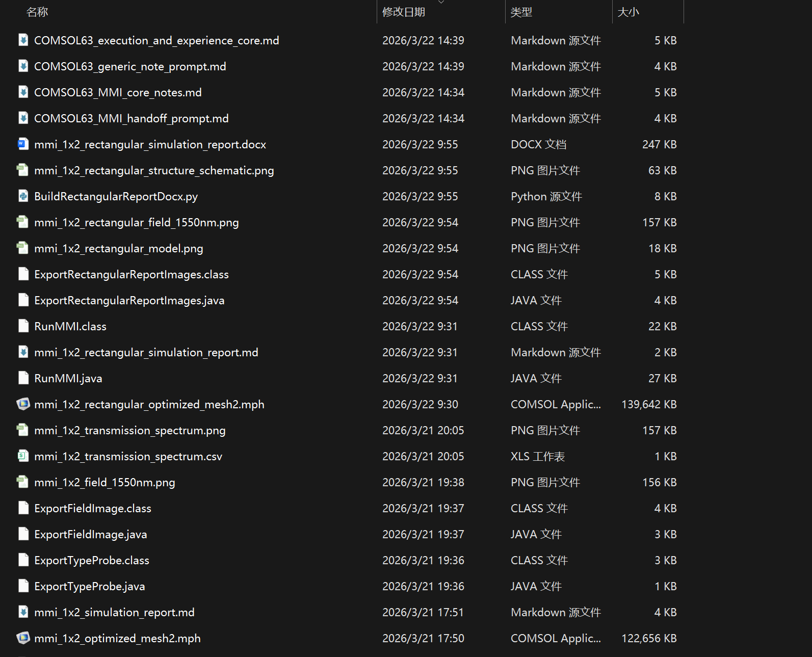The height and width of the screenshot is (657, 812).
Task: Select file name ExportTypeProbe.java
Action: 90,586
